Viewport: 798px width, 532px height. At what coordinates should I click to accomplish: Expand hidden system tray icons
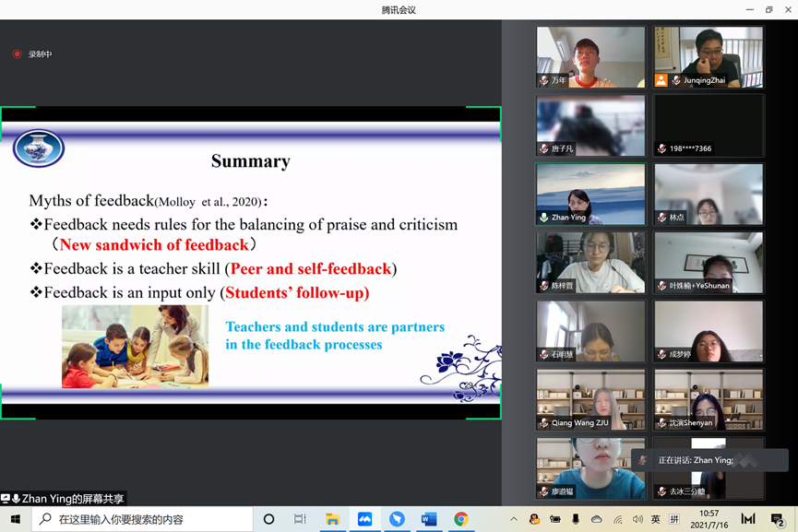[514, 520]
